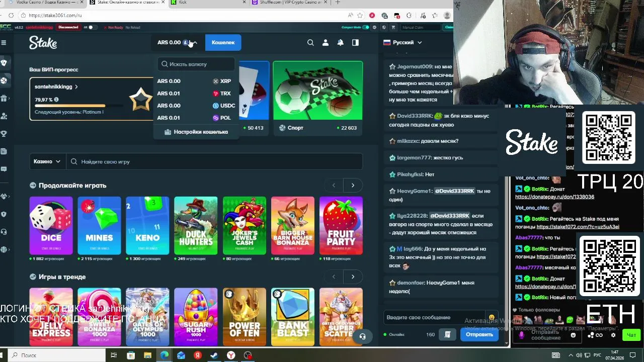The image size is (644, 362).
Task: Click the browser reload icon
Action: pos(11,16)
